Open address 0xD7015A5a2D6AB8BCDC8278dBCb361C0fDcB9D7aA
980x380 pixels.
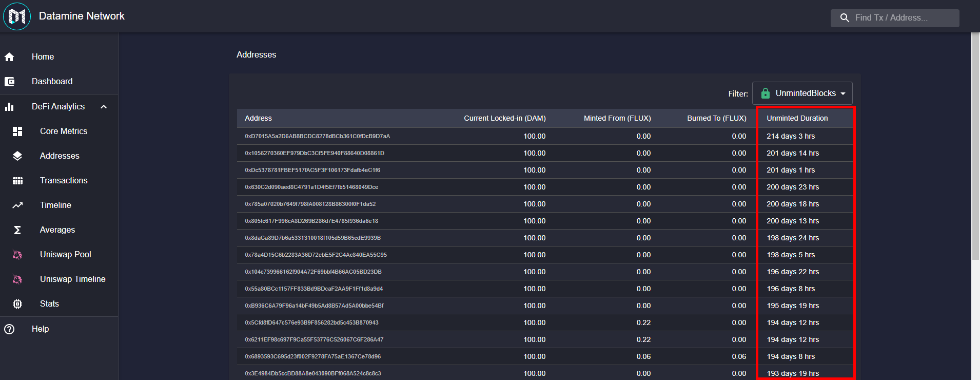(317, 136)
